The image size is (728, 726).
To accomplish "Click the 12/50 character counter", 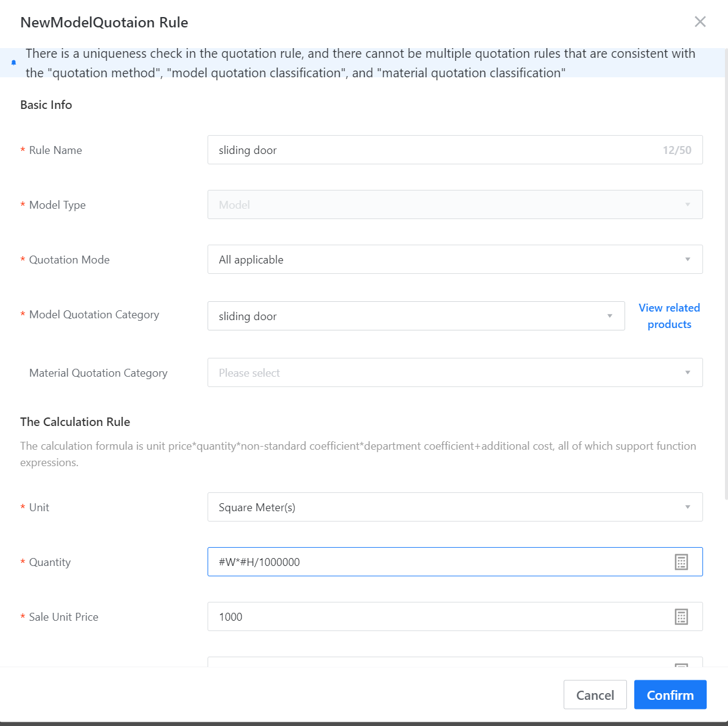I will point(677,150).
